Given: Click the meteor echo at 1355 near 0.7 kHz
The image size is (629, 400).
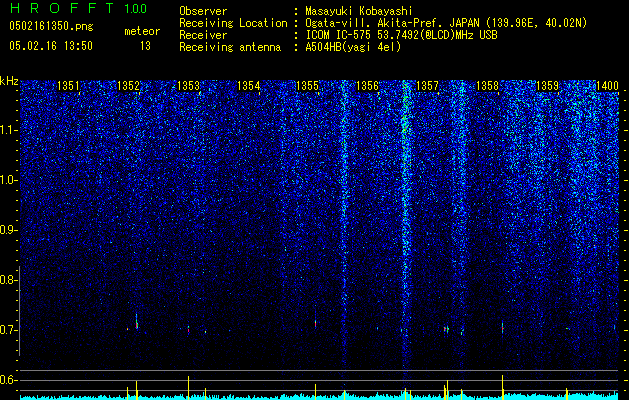Looking at the screenshot, I should (x=315, y=323).
